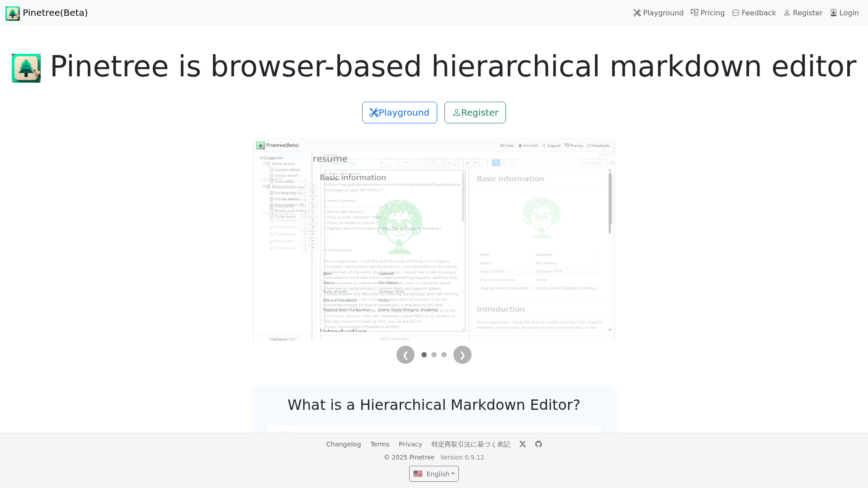Open the Feedback link in navbar
868x488 pixels.
754,13
